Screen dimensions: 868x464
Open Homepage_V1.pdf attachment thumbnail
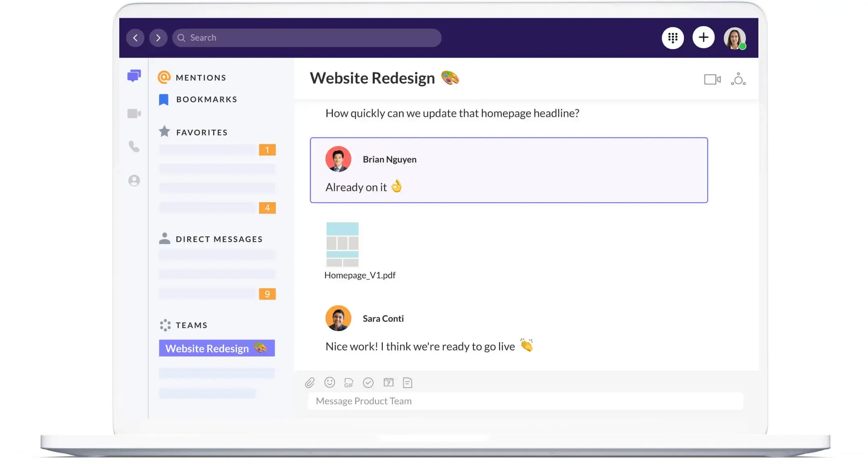[x=342, y=244]
